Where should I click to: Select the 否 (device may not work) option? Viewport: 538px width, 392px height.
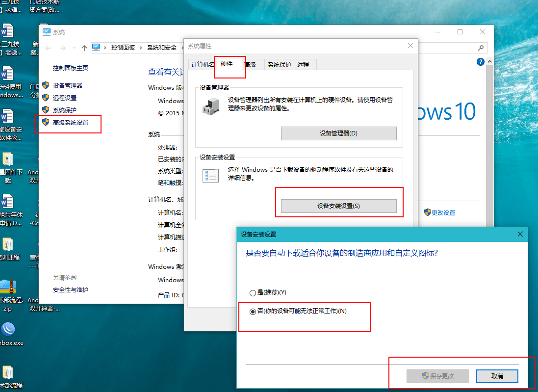tap(253, 312)
